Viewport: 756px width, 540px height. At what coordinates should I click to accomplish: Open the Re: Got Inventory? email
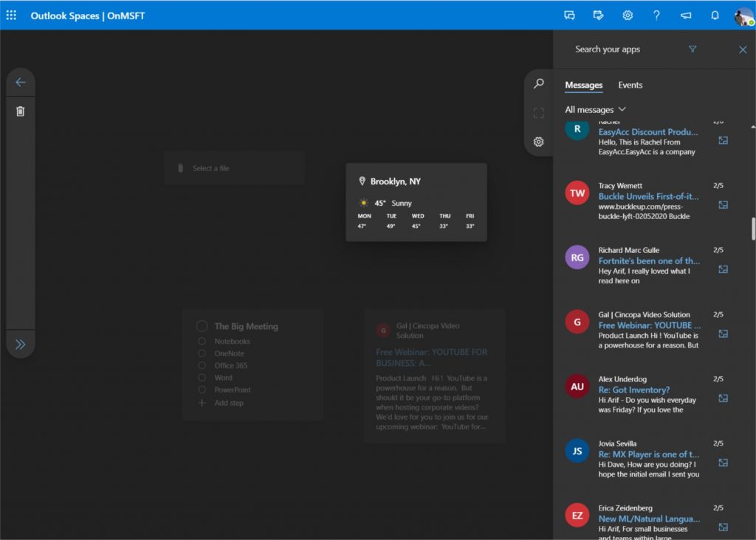(x=633, y=390)
